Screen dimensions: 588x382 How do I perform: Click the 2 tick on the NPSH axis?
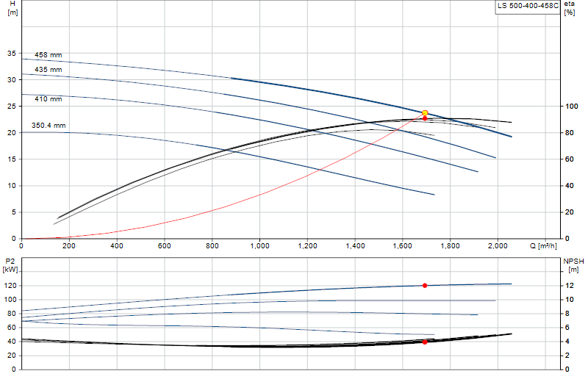point(567,356)
